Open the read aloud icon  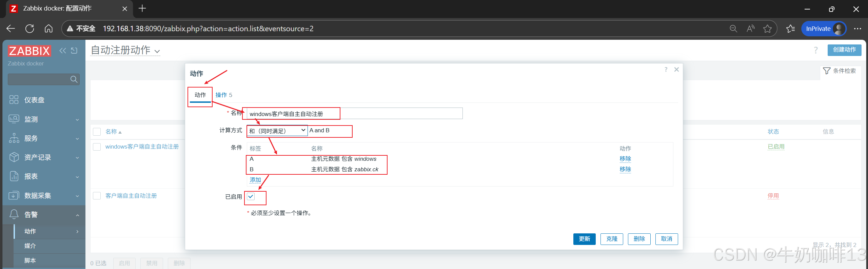coord(750,28)
